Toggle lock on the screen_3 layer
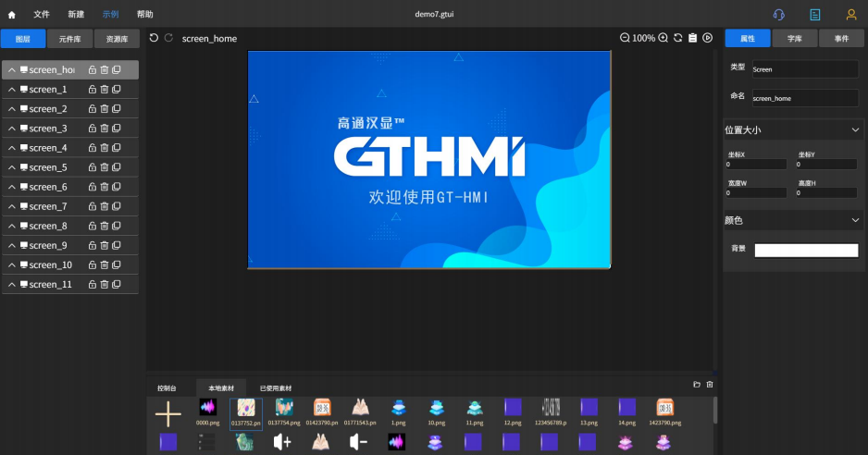Image resolution: width=868 pixels, height=455 pixels. pos(93,128)
